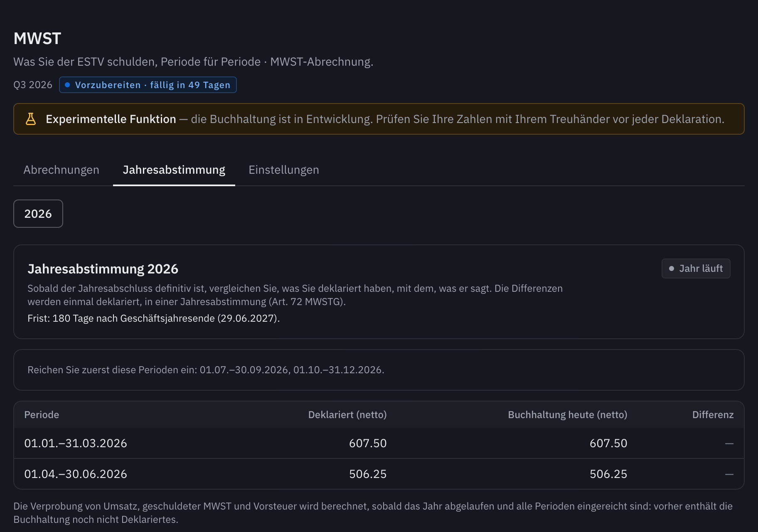Choose the 2026 year button

[38, 214]
